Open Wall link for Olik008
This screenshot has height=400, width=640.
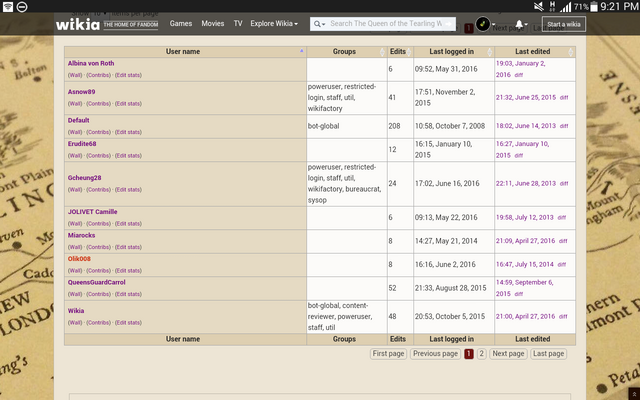[x=75, y=271]
